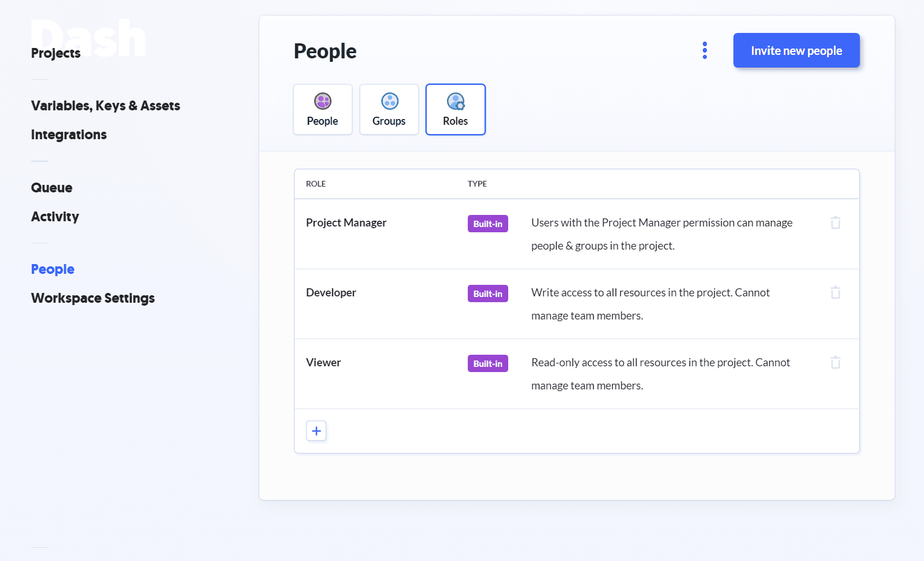The image size is (924, 561).
Task: Click the Viewer role name
Action: (323, 362)
